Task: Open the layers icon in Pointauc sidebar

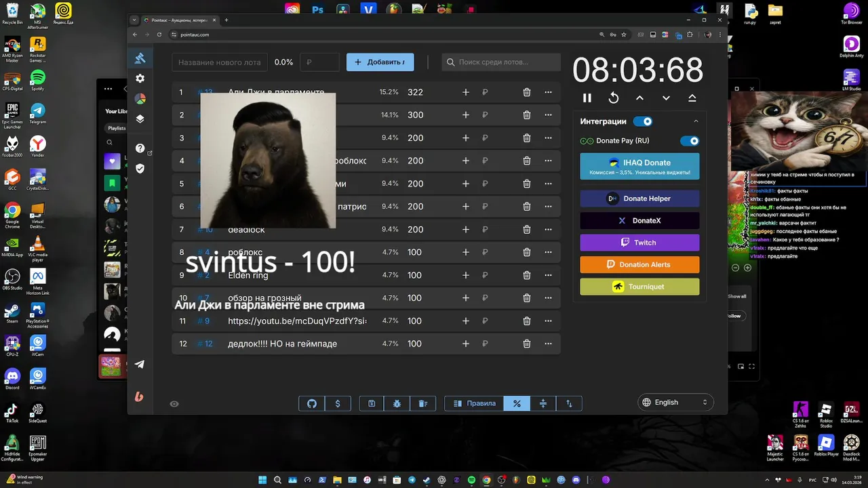Action: click(x=140, y=119)
